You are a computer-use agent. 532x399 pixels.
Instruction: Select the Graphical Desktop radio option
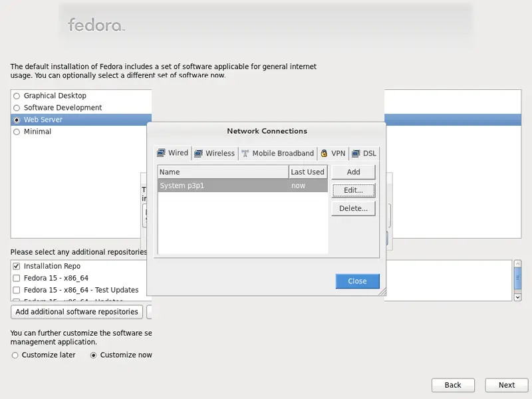pos(17,96)
